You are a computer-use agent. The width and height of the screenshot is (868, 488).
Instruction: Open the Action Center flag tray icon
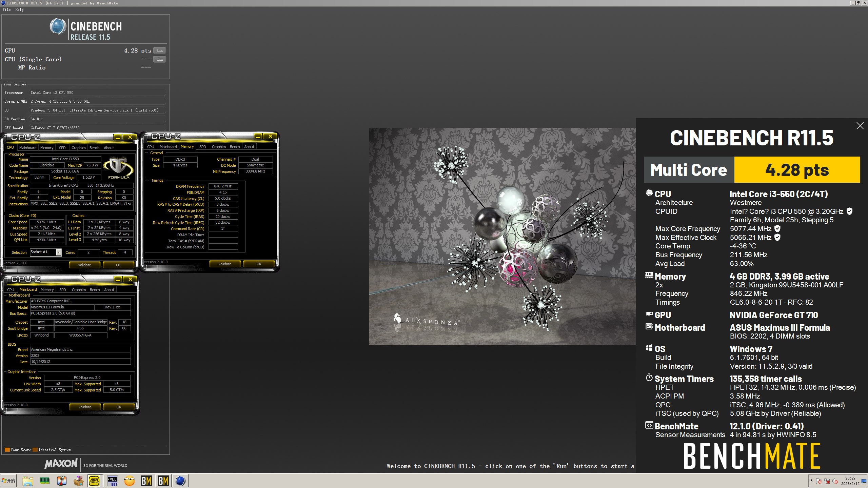point(819,481)
